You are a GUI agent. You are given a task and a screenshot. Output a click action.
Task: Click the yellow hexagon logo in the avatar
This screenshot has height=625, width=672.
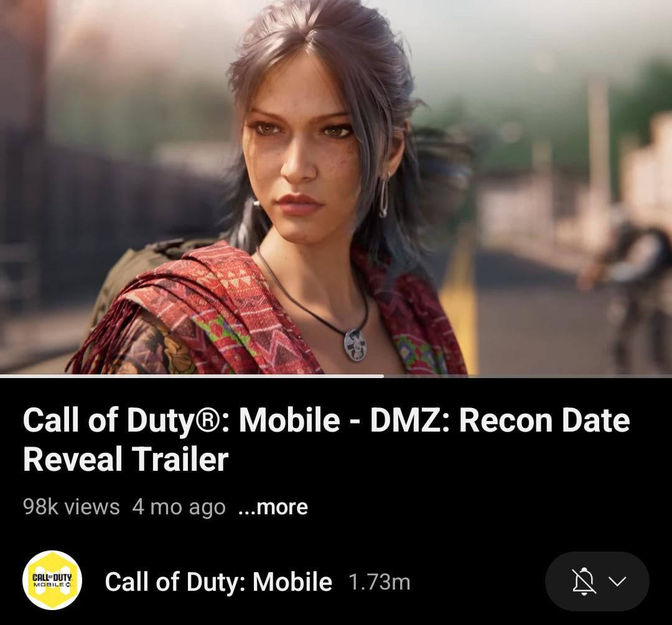click(52, 580)
